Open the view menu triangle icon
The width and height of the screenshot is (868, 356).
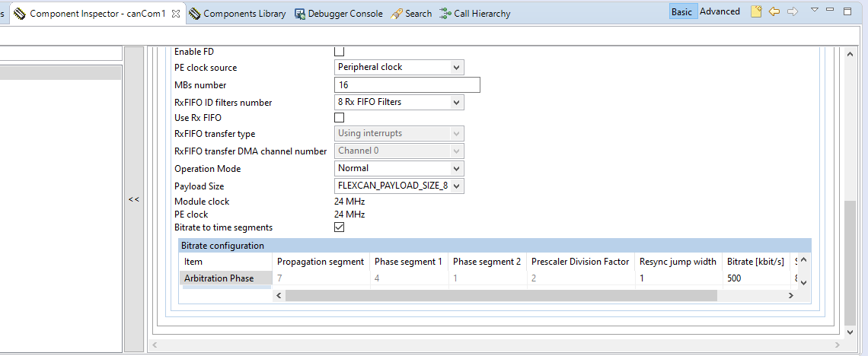(814, 11)
